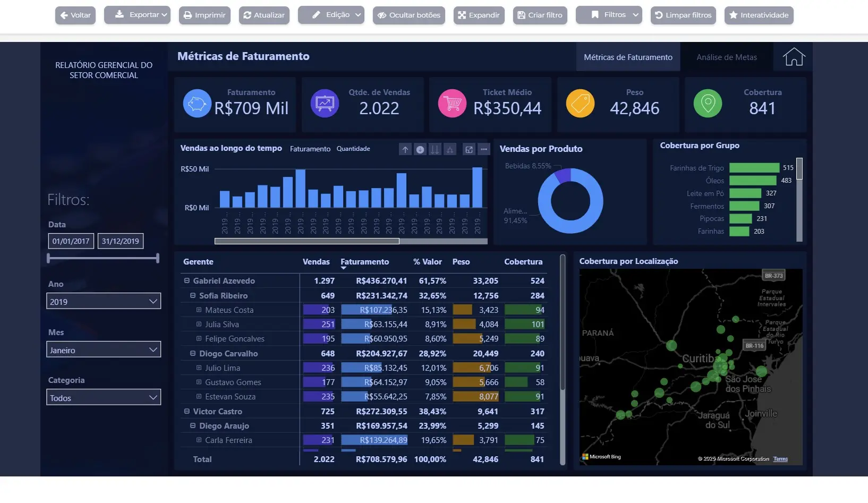Viewport: 868px width, 503px height.
Task: Go to next level in hierarchy on sales chart
Action: point(435,149)
